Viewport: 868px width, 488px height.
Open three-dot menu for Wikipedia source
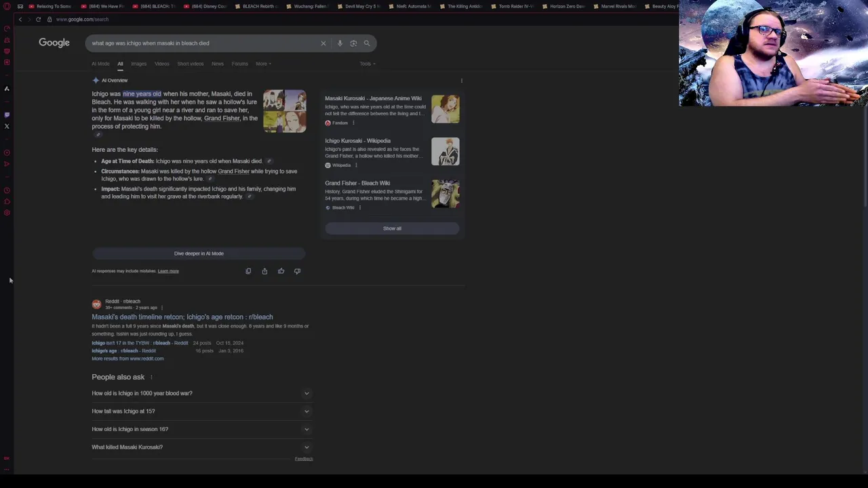coord(356,165)
